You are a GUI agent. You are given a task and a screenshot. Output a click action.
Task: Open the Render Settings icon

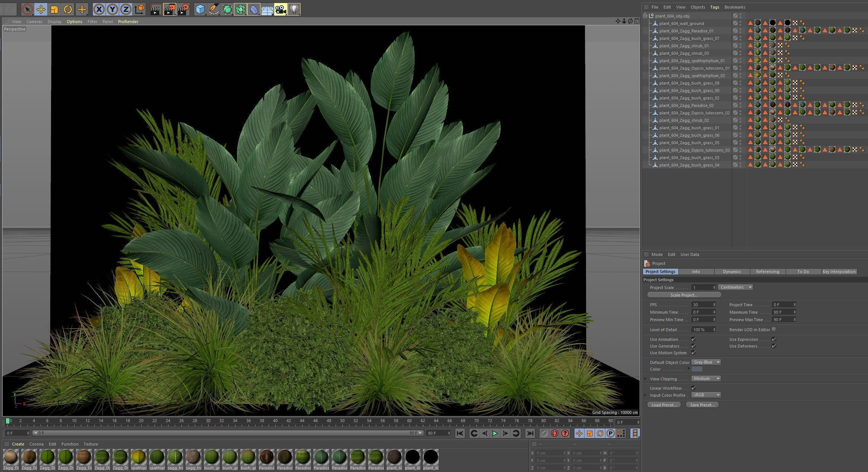183,9
